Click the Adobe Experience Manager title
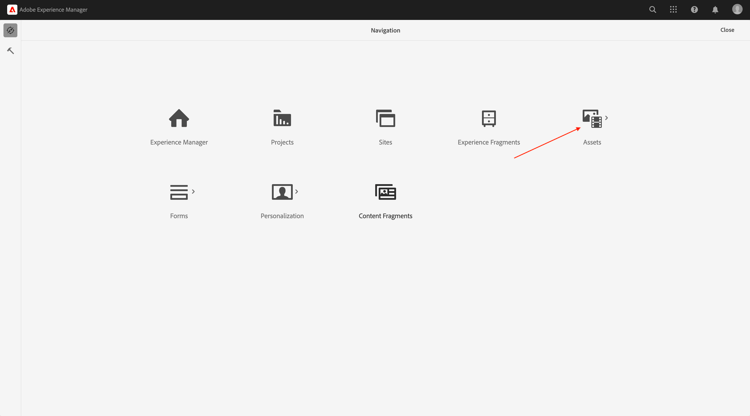Viewport: 750px width, 416px height. point(54,10)
